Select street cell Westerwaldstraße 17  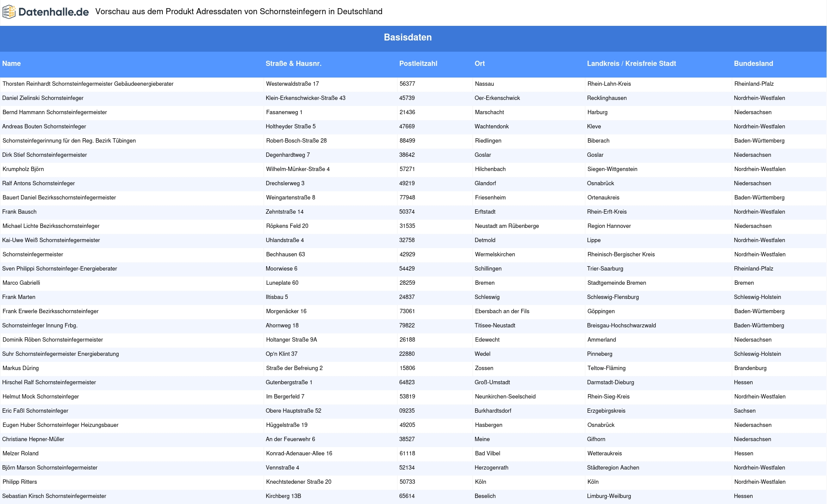pyautogui.click(x=292, y=84)
